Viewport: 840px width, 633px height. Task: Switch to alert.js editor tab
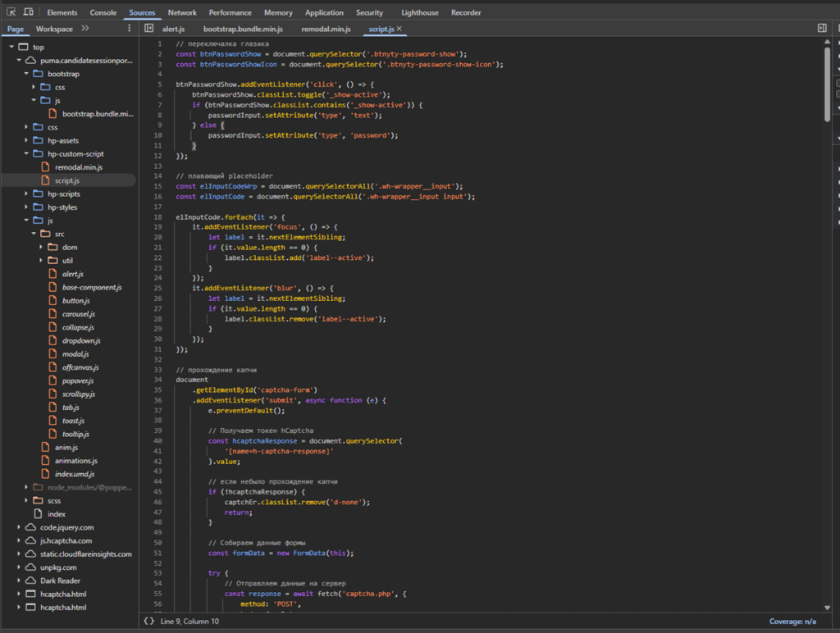(x=174, y=29)
